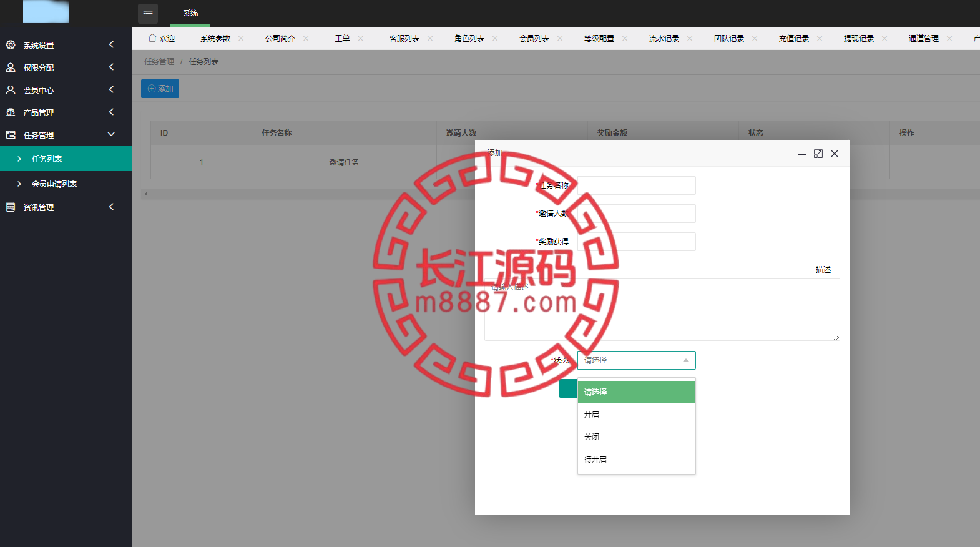Viewport: 980px width, 547px height.
Task: Switch to the 公司简介 tab
Action: (280, 39)
